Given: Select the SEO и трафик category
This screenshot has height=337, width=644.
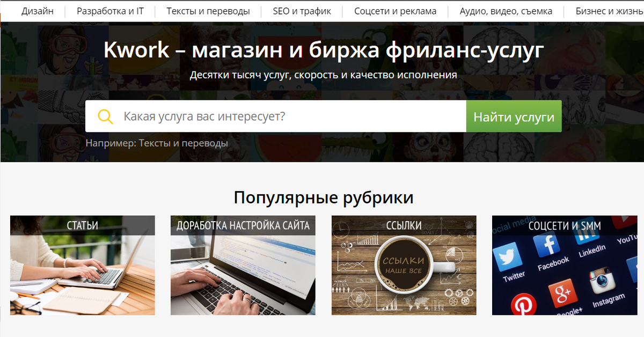Looking at the screenshot, I should click(302, 11).
